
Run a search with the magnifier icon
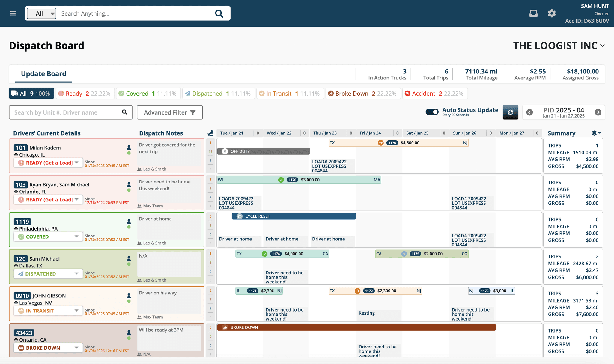point(219,13)
